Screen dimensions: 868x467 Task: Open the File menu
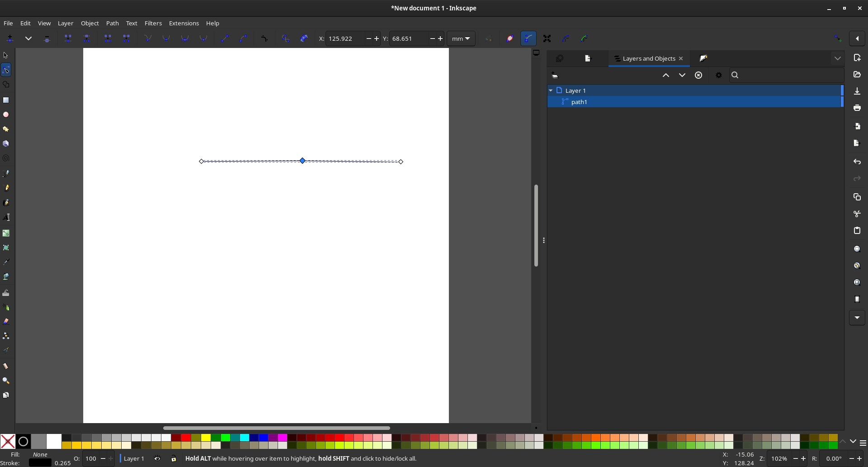[8, 23]
